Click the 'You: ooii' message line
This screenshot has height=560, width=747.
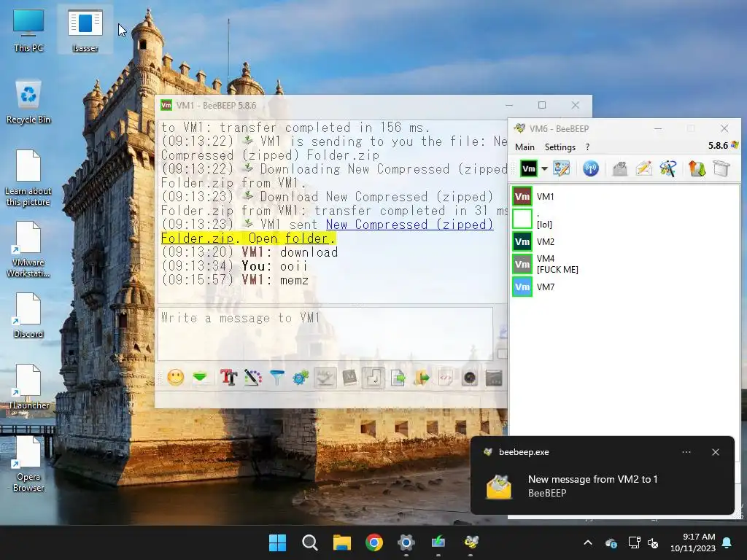coord(234,266)
